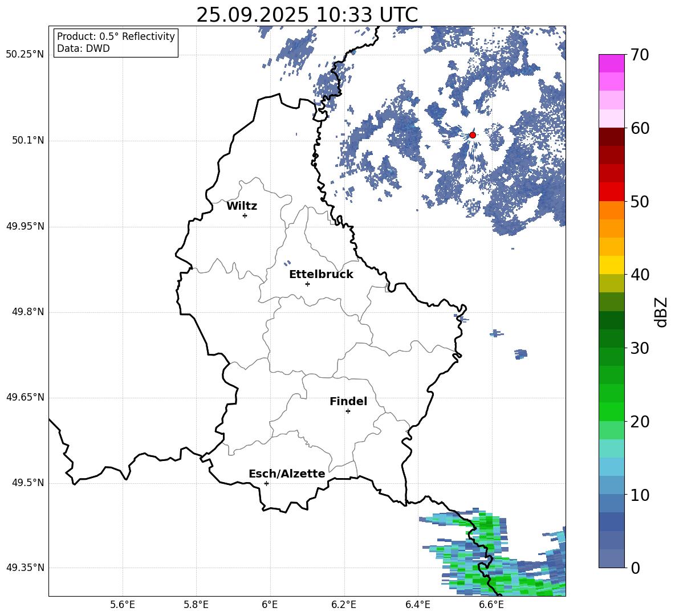Viewport: 675px width, 616px height.
Task: Click the "Data: DWD" text
Action: click(x=83, y=48)
